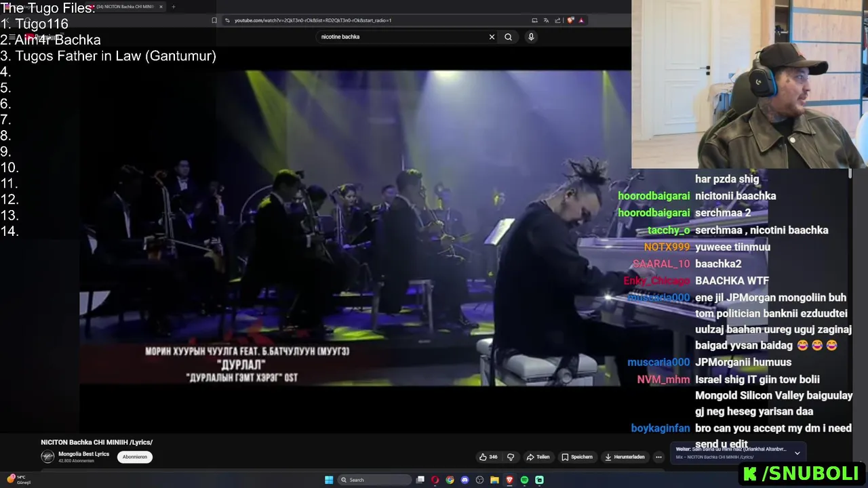Click the Herunterladen download button
This screenshot has width=868, height=488.
click(x=625, y=457)
